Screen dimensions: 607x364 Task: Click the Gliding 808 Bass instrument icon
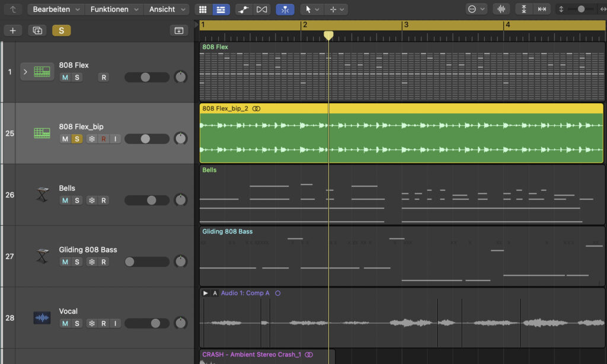pyautogui.click(x=42, y=256)
